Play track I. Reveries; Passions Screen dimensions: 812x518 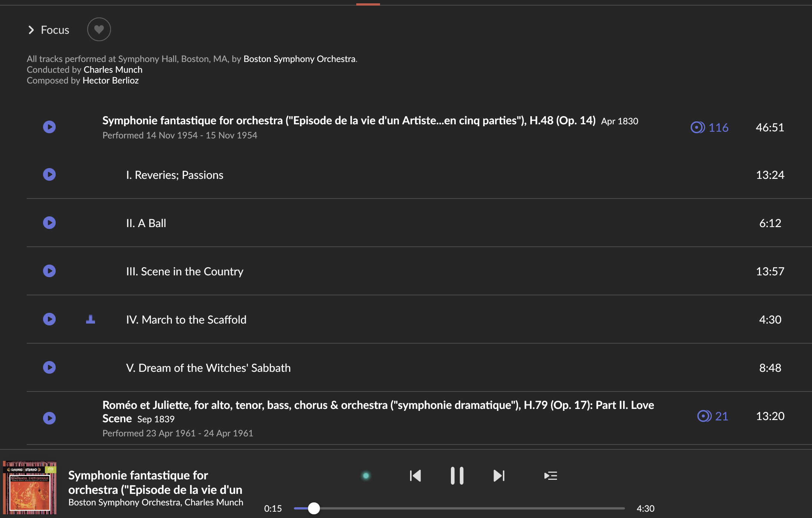pos(49,174)
